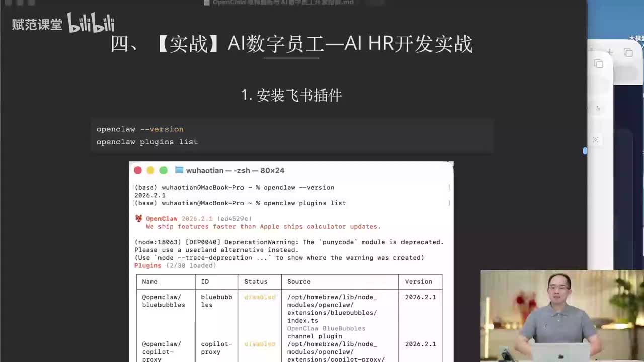
Task: Click the folder icon in the terminal title bar
Action: tap(179, 170)
